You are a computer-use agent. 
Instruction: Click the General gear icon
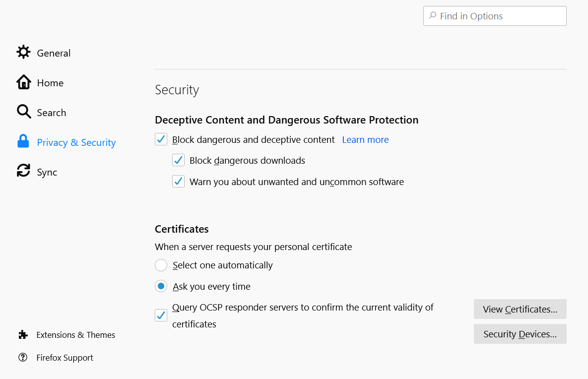(x=23, y=53)
